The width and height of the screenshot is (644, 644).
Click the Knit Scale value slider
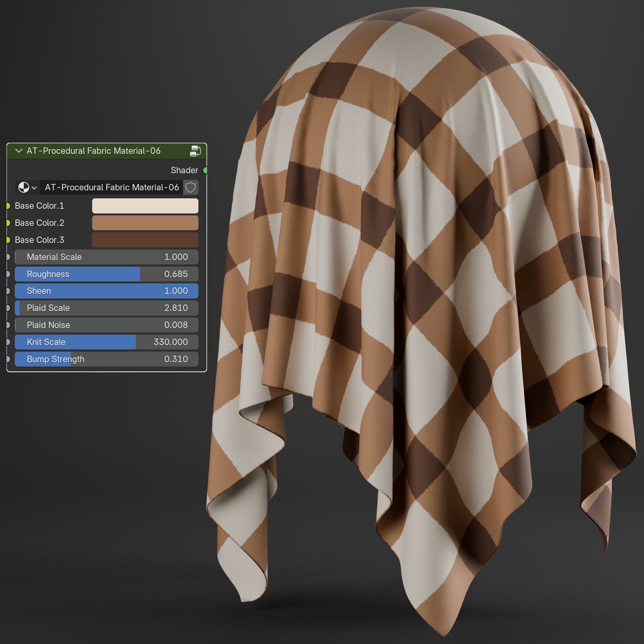point(106,342)
